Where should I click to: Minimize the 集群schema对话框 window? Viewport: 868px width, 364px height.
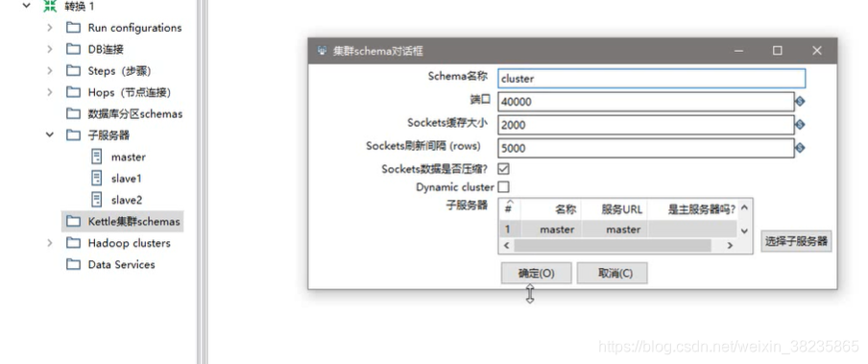pos(738,50)
